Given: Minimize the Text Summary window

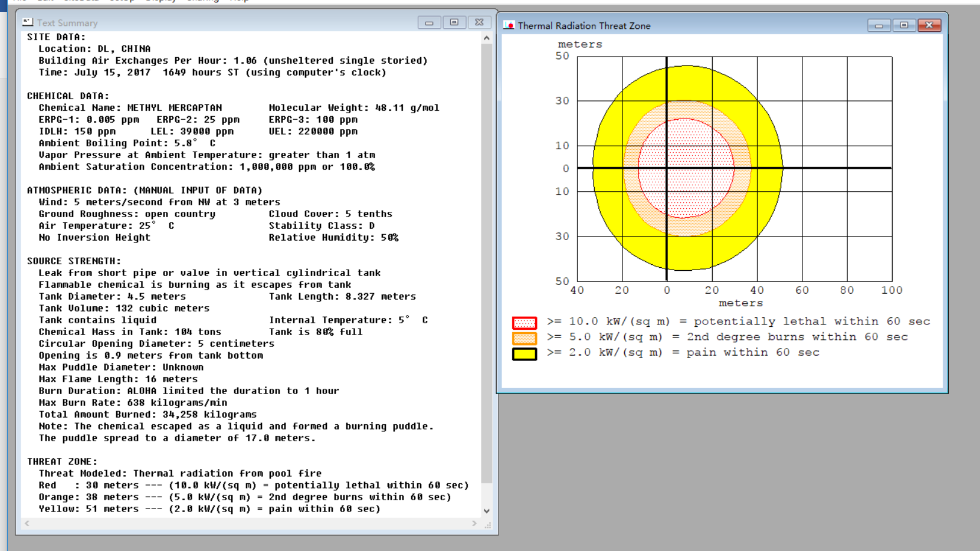Looking at the screenshot, I should [429, 22].
